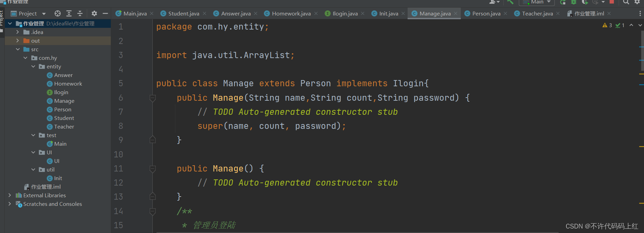Click the yellow warnings indicator showing 3
This screenshot has width=644, height=233.
click(x=607, y=25)
